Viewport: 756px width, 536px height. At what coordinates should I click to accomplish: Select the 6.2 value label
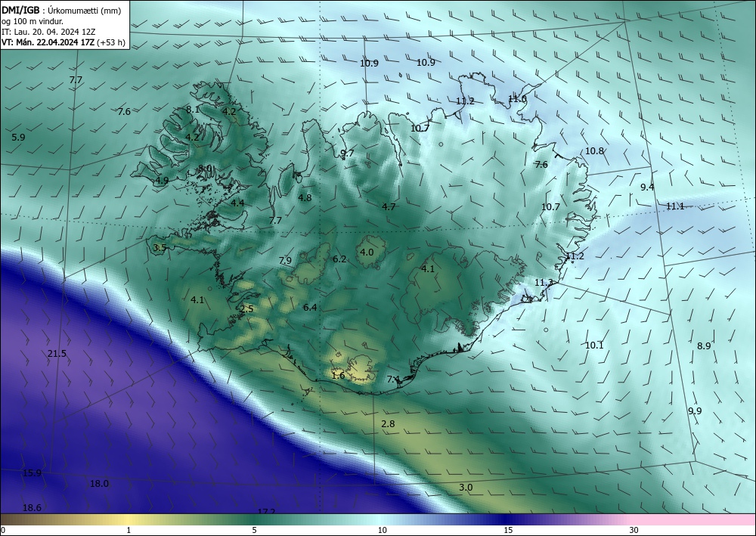tap(339, 259)
